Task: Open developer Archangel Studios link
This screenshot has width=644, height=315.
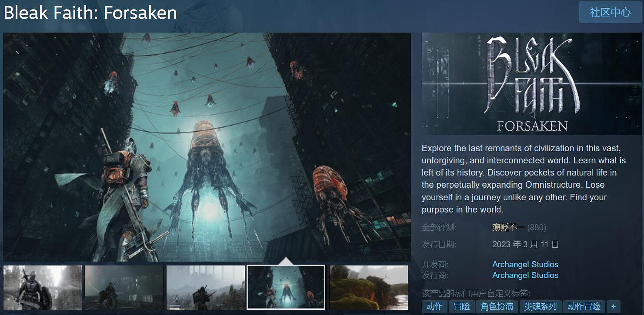Action: point(525,264)
